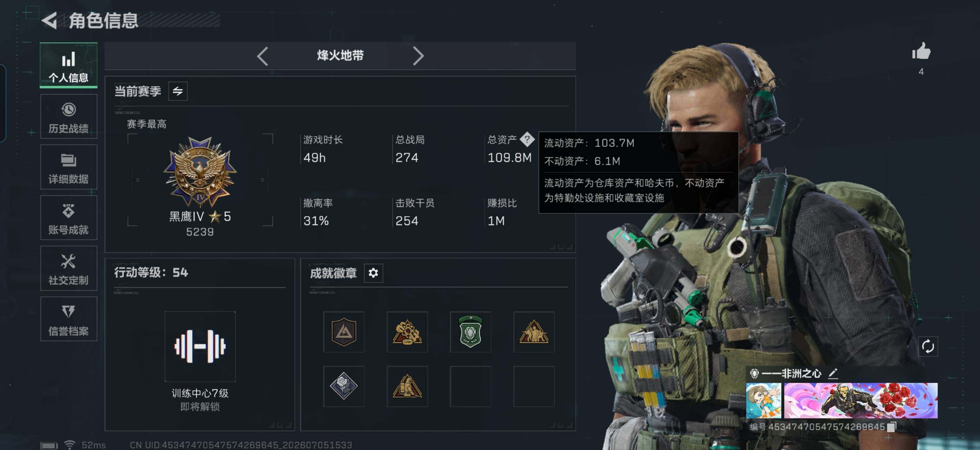The height and width of the screenshot is (450, 980).
Task: Open the 总资产 question mark help icon
Action: pos(527,139)
